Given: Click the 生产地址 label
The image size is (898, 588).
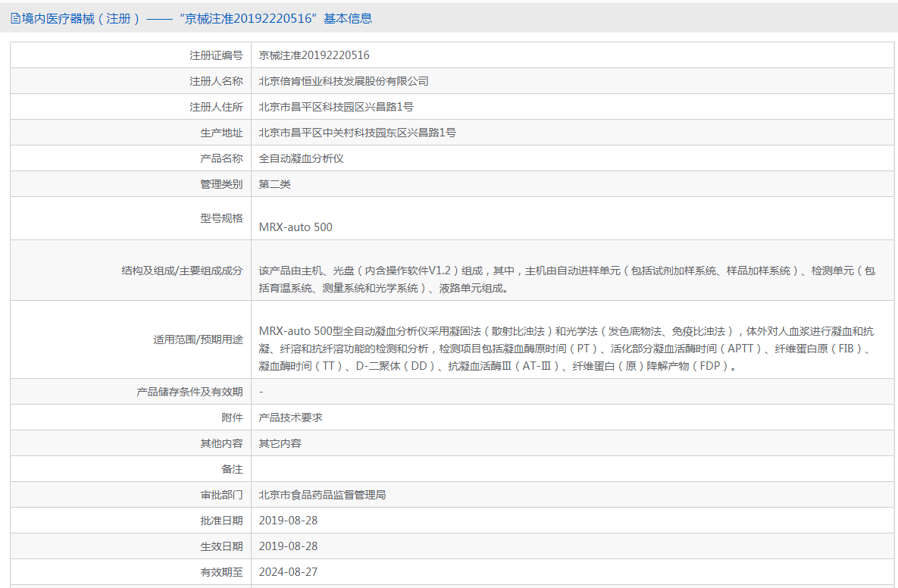Looking at the screenshot, I should (x=221, y=133).
